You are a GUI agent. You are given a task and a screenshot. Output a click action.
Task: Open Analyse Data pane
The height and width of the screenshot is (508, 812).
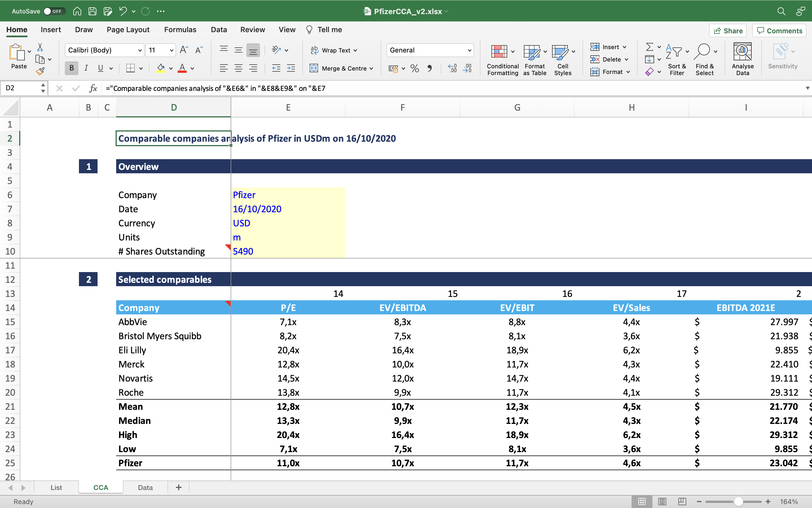tap(743, 59)
